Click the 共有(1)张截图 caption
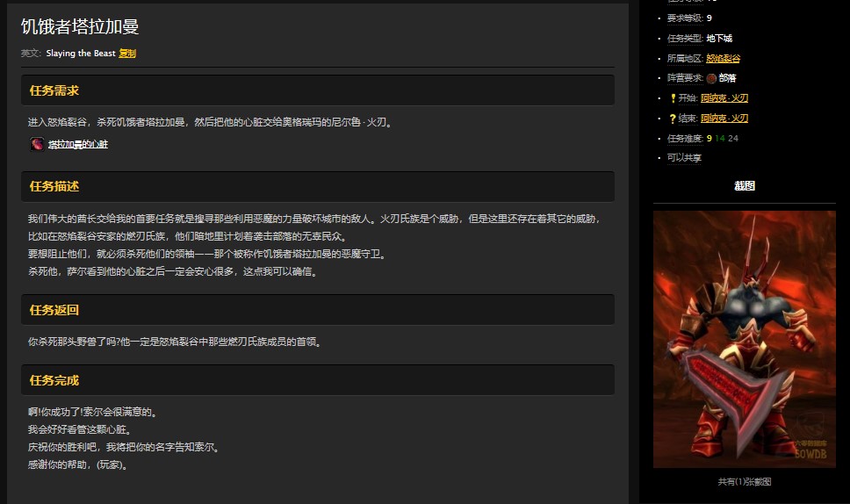This screenshot has height=504, width=850. click(744, 481)
